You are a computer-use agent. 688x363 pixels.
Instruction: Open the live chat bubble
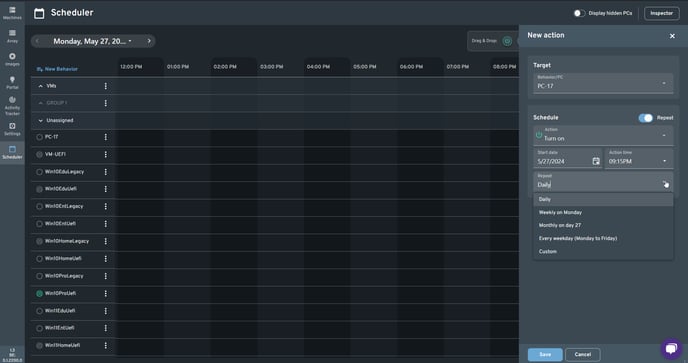click(x=671, y=349)
